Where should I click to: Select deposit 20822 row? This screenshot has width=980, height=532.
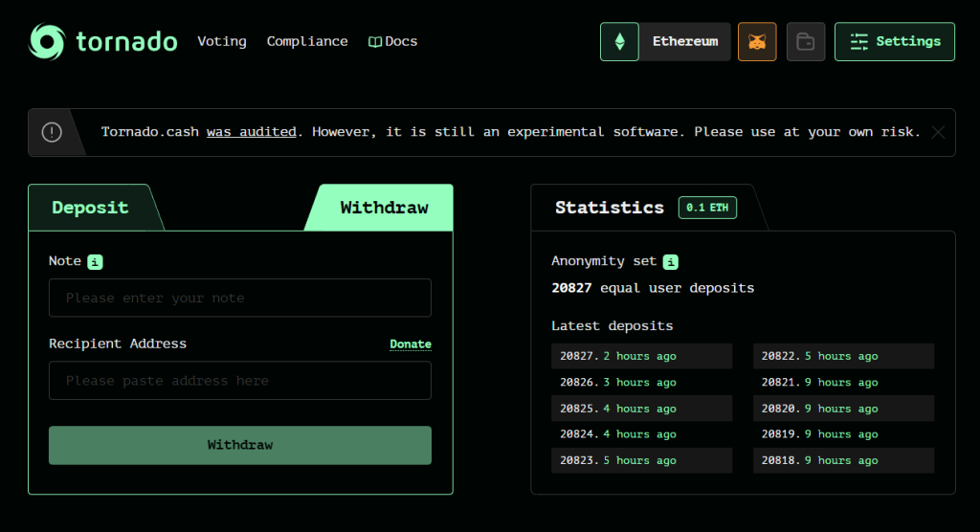843,356
